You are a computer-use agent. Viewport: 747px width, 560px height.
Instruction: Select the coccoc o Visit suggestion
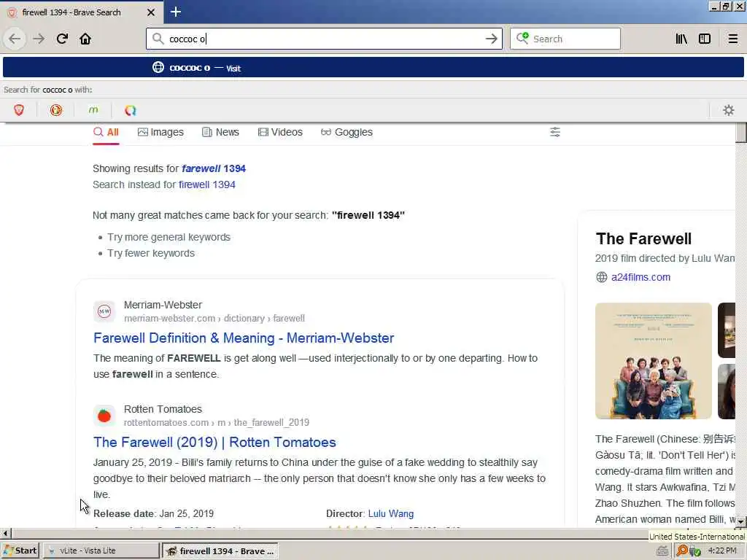[x=373, y=68]
